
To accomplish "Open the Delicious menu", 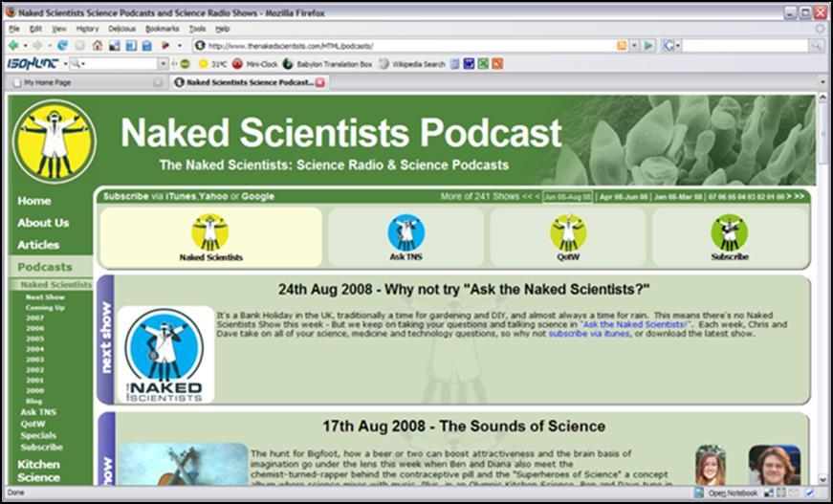I will click(122, 30).
